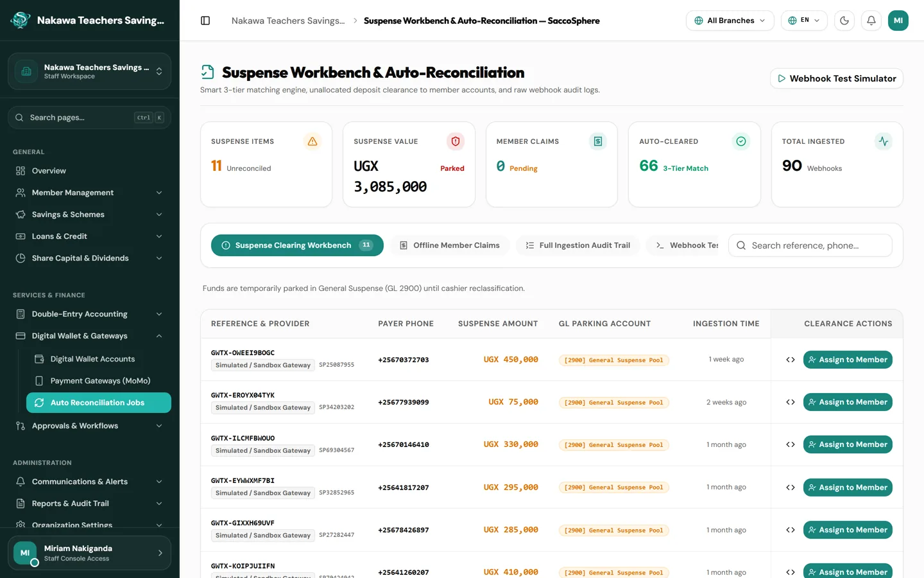
Task: Switch to Full Ingestion Audit Trail tab
Action: tap(578, 245)
